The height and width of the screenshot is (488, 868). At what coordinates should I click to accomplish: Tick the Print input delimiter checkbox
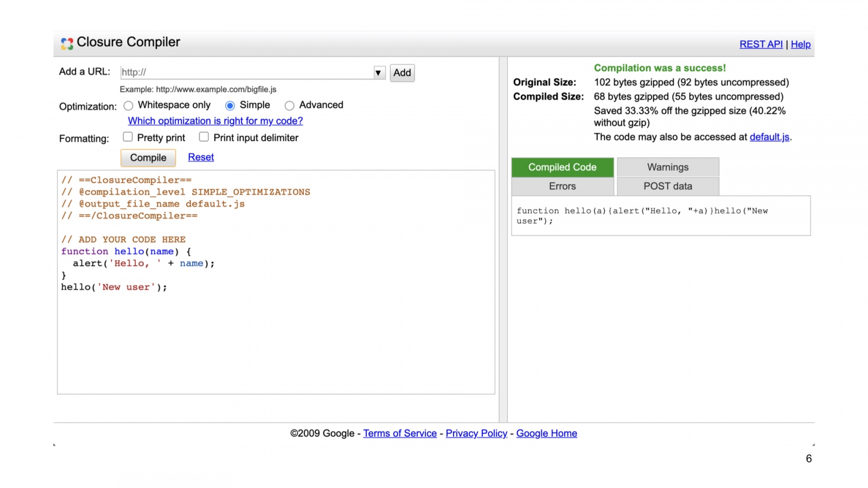click(204, 137)
